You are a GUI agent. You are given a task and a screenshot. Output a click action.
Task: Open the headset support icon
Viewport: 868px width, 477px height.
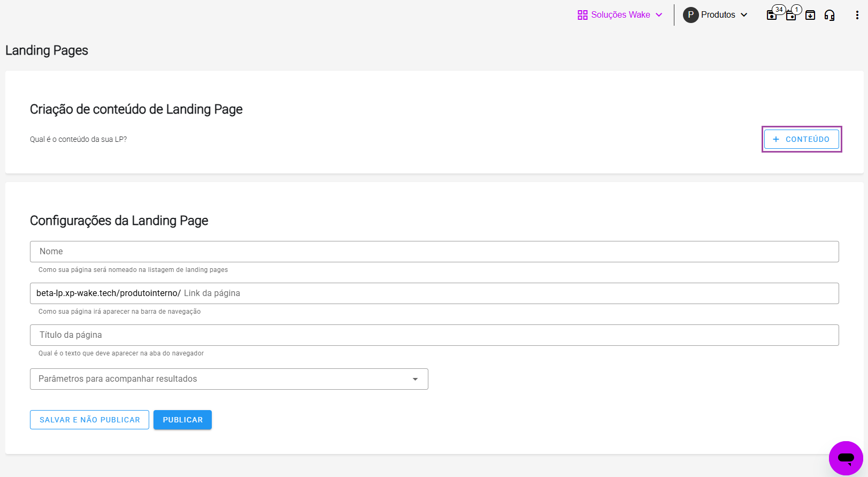click(829, 15)
